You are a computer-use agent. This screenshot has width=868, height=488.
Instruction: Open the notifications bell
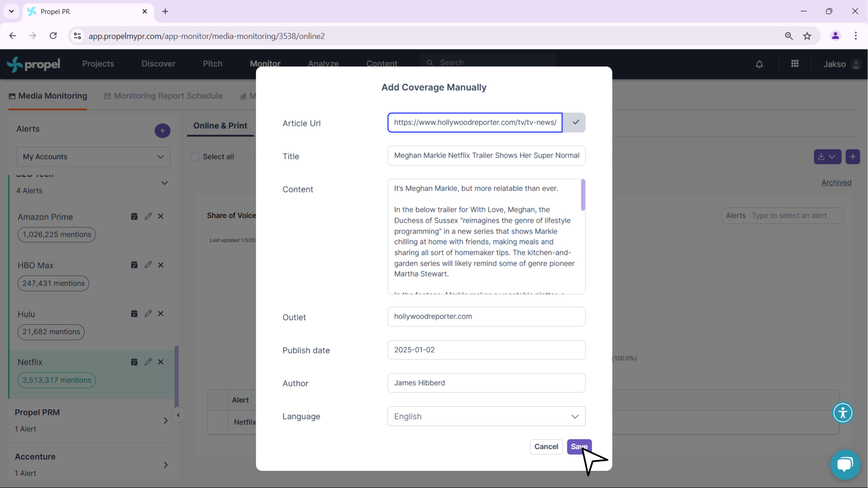coord(759,64)
